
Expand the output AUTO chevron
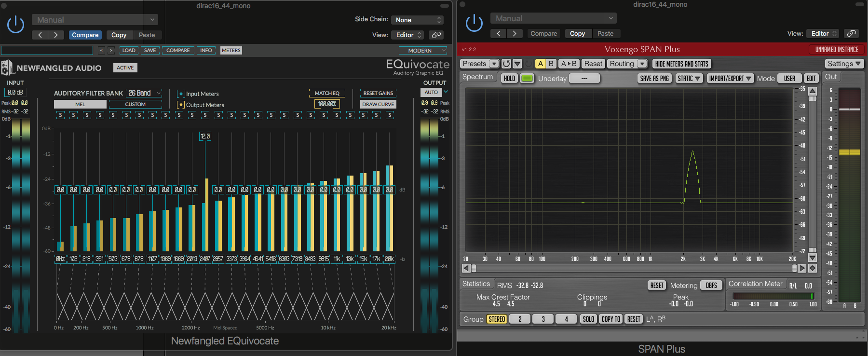pyautogui.click(x=446, y=92)
